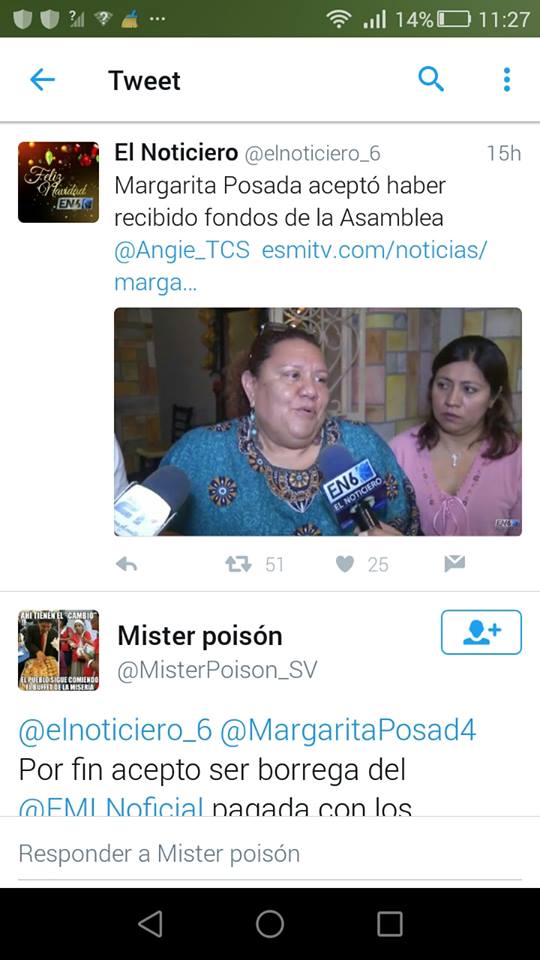Tap the Android home circle button

(x=270, y=924)
